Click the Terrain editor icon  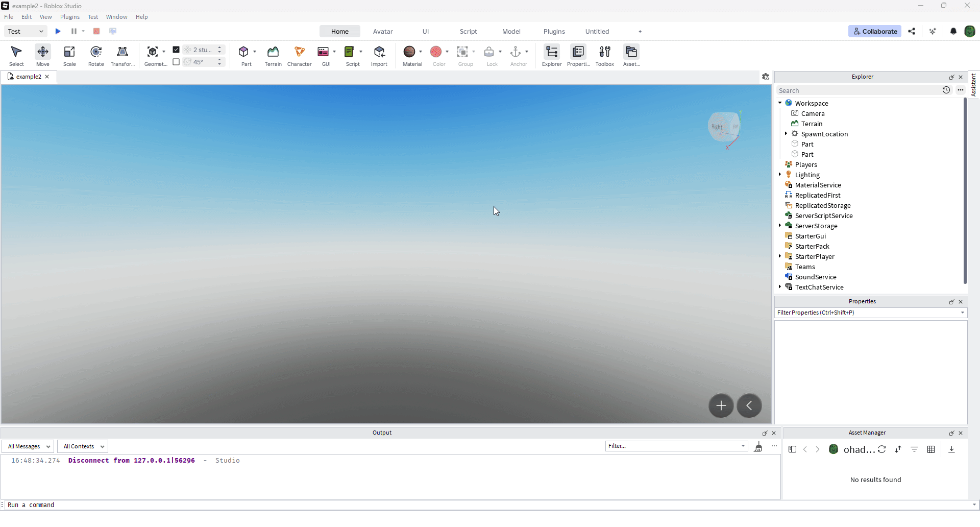273,55
